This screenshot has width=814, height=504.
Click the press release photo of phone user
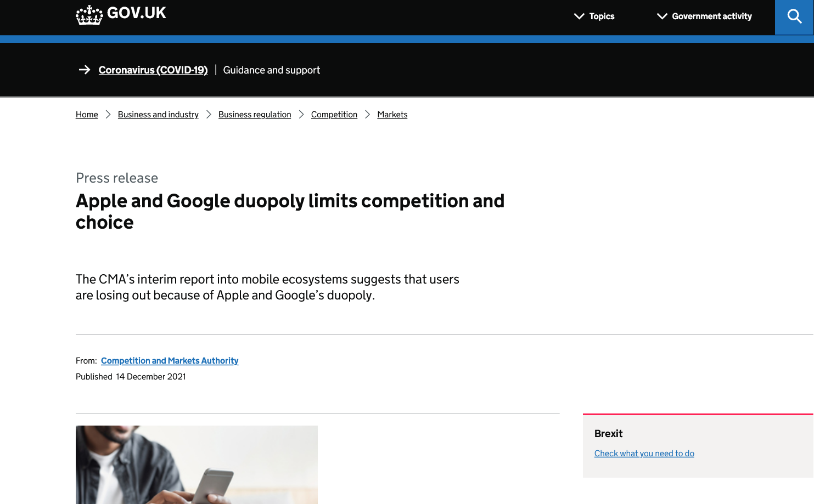pyautogui.click(x=197, y=465)
